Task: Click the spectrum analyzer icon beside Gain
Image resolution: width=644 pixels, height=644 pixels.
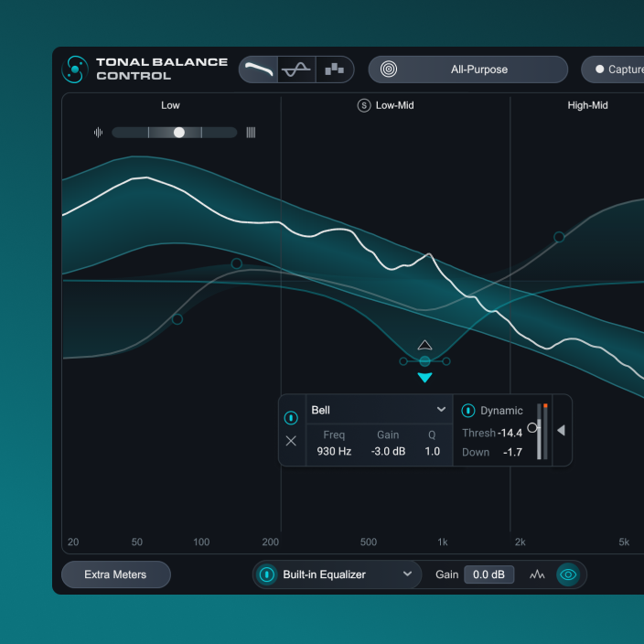Action: (537, 574)
